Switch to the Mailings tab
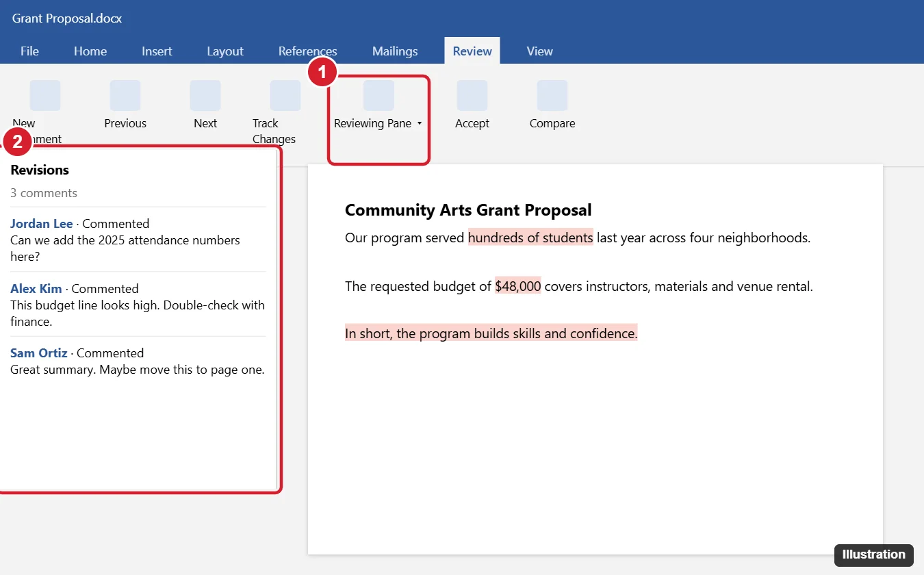The height and width of the screenshot is (575, 924). (x=395, y=51)
